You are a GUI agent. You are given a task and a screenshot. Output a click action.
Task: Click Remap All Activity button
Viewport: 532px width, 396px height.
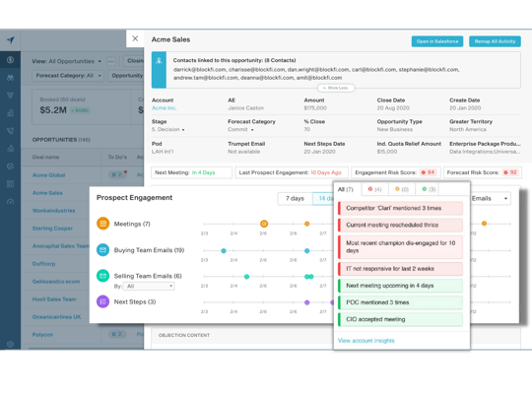click(x=495, y=41)
